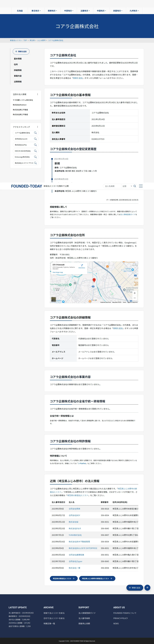Screen dimensions: 154x644
Task: Expand the 関東地方 dropdown menu
Action: pos(52,11)
